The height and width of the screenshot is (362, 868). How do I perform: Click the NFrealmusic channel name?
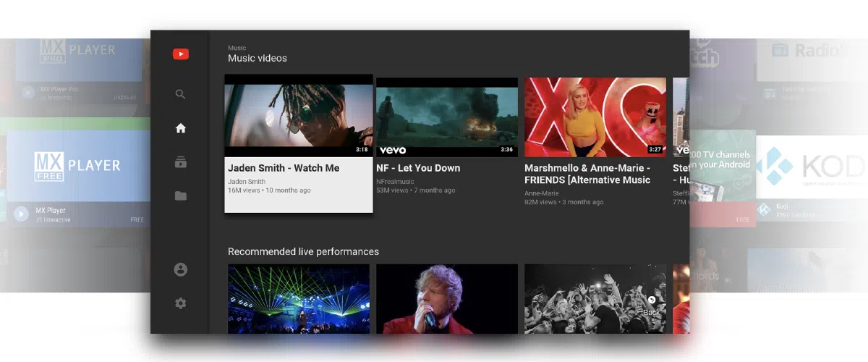[x=395, y=182]
